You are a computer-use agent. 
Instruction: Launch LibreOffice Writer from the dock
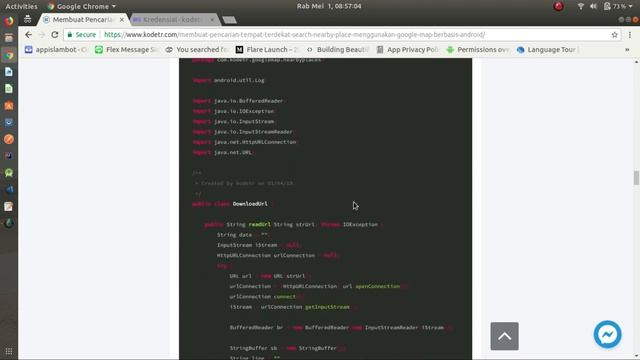tap(9, 72)
